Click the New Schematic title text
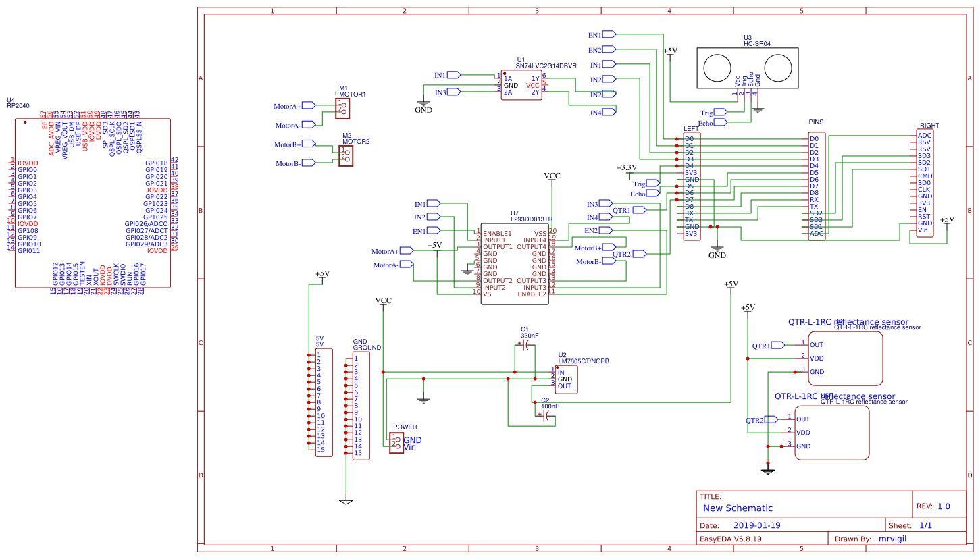Viewport: 980px width, 559px height. tap(738, 508)
